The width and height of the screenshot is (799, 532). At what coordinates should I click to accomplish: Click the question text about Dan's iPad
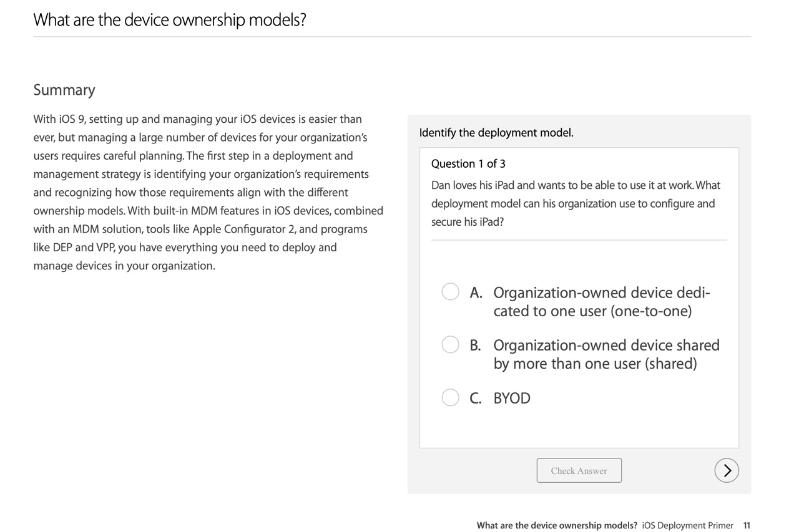(575, 203)
